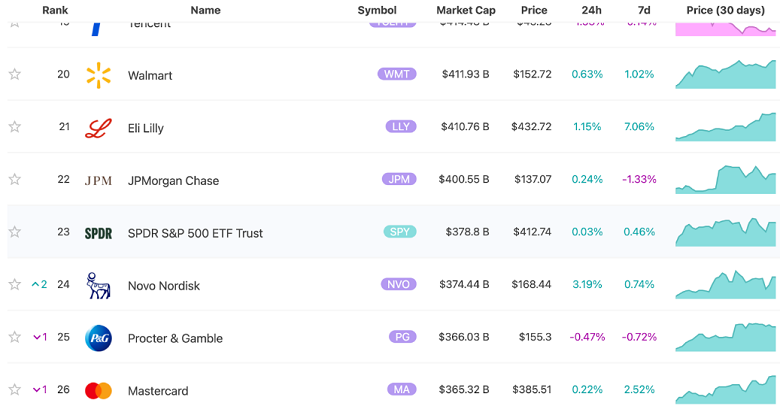Open the Novo Nordisk company page
Image resolution: width=780 pixels, height=409 pixels.
coord(164,286)
